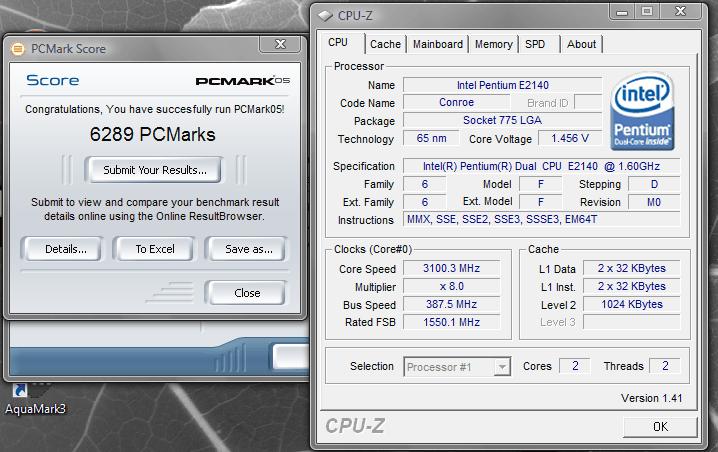Maximize the CPU-Z window
Image resolution: width=718 pixels, height=452 pixels.
coord(647,12)
